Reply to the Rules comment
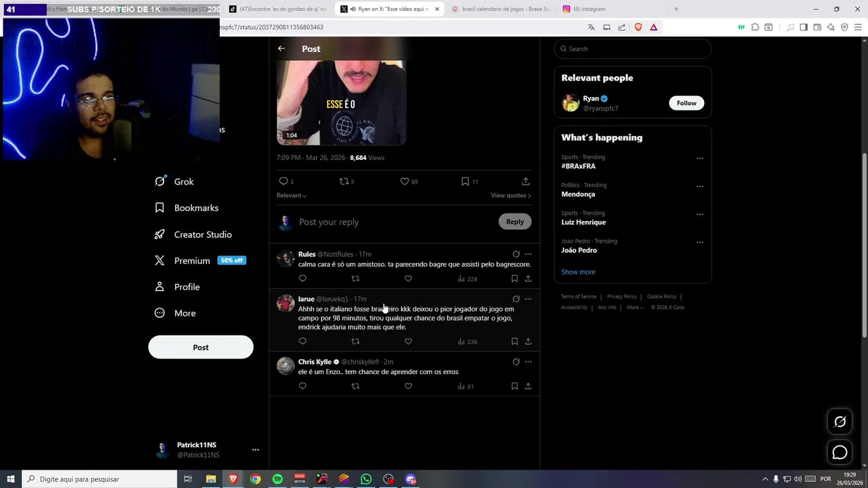Image resolution: width=868 pixels, height=488 pixels. tap(302, 279)
